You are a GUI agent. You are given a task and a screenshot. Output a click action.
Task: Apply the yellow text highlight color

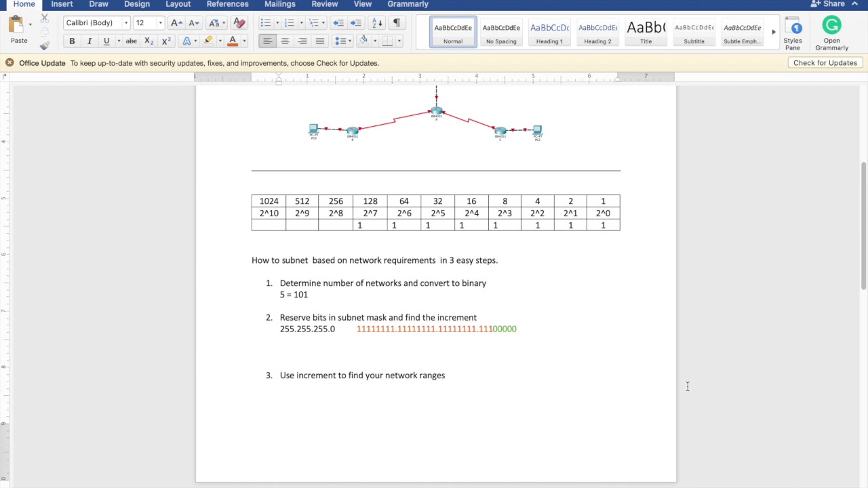click(208, 41)
